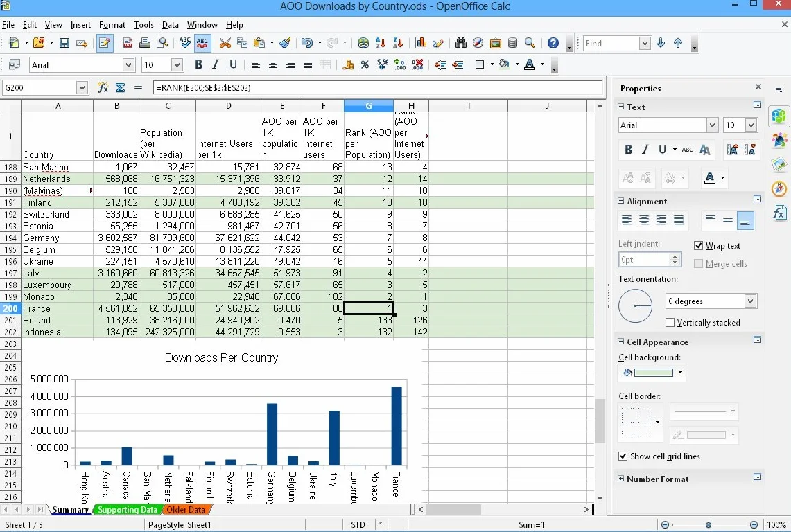Click the Add Decimal Place icon

[x=400, y=64]
